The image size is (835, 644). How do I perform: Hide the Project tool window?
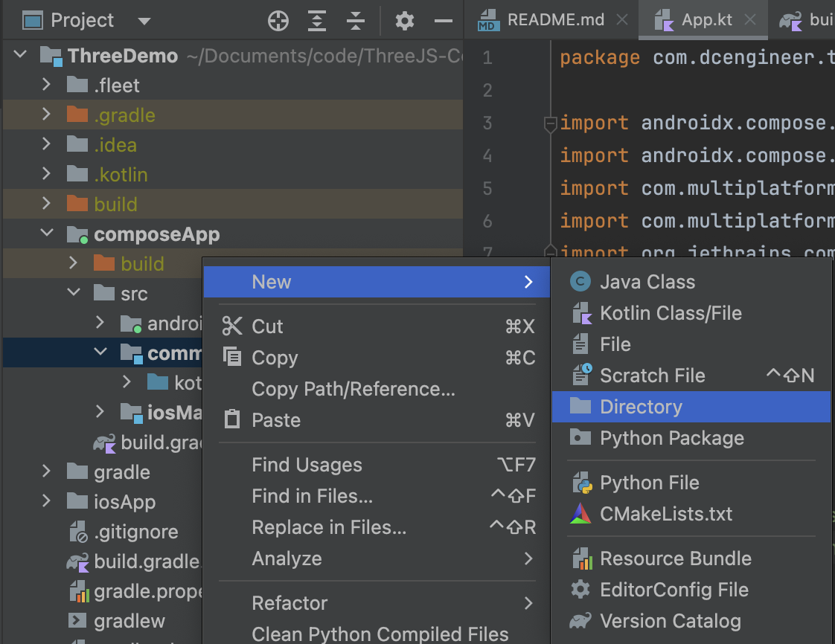tap(444, 21)
